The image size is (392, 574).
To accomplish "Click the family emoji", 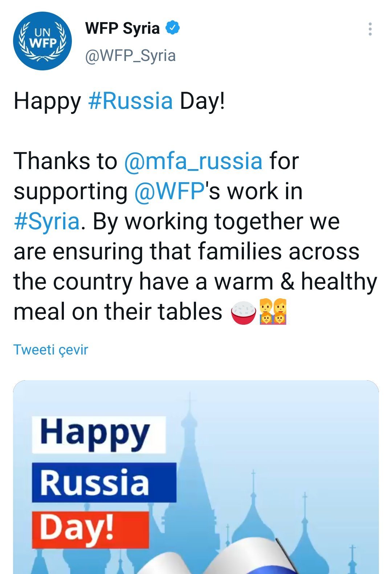I will pos(273,312).
